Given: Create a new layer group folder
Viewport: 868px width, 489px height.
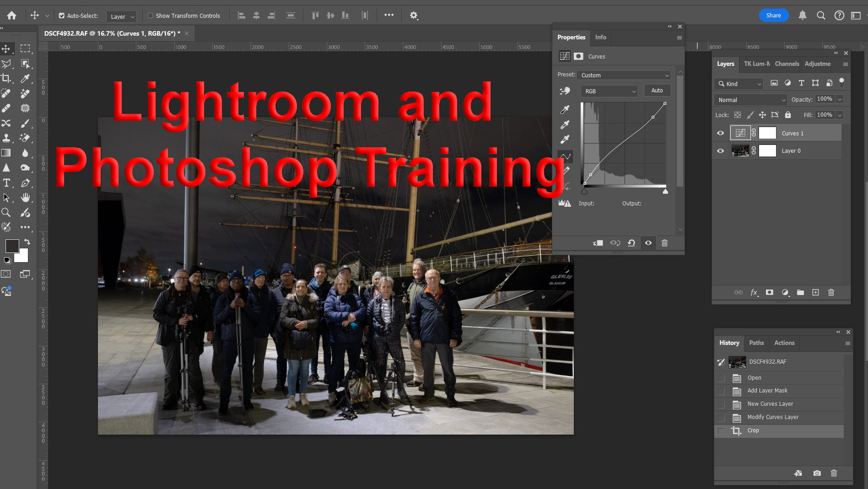Looking at the screenshot, I should [x=800, y=292].
